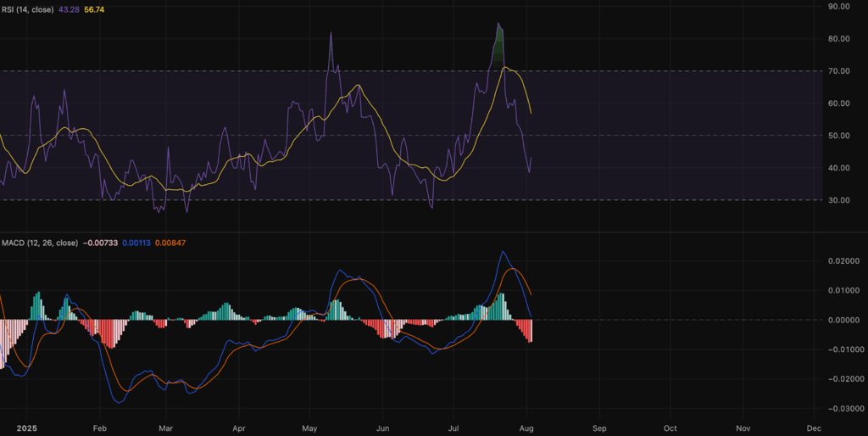The height and width of the screenshot is (436, 868).
Task: Select the May marker on time axis
Action: [x=310, y=428]
